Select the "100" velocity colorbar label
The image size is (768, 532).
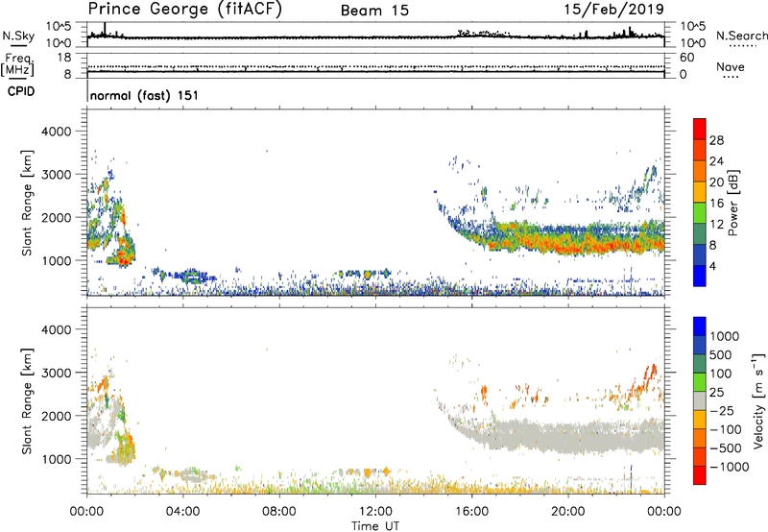click(721, 374)
